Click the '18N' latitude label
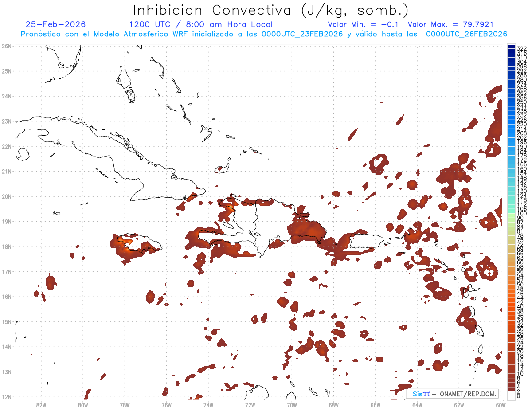Image resolution: width=532 pixels, height=411 pixels. point(6,247)
